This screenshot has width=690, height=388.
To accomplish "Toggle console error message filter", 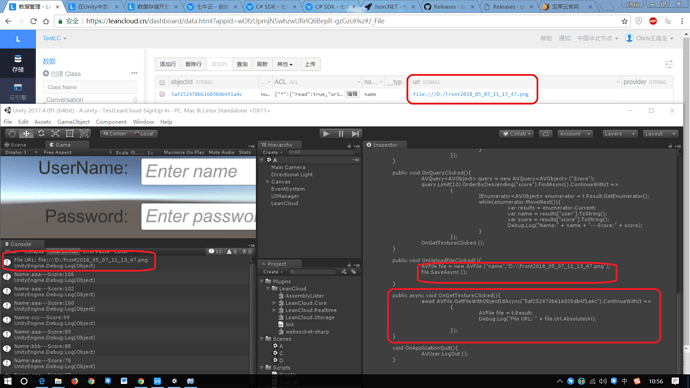I will 247,252.
